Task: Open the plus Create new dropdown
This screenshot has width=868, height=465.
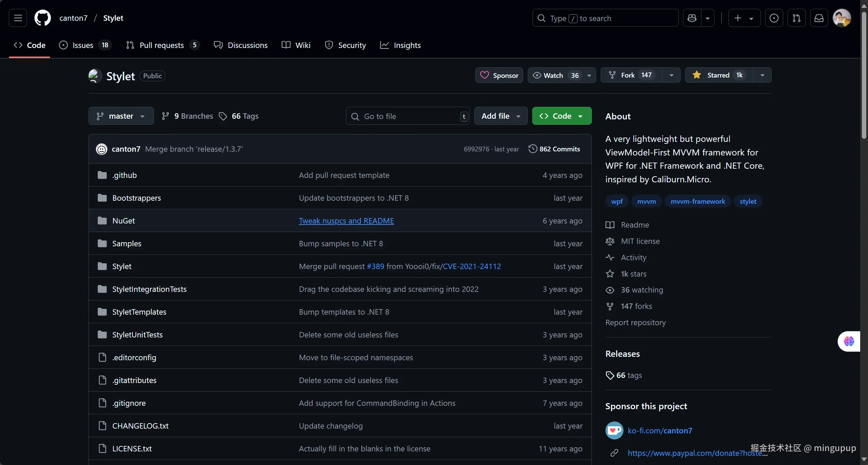Action: pos(744,18)
